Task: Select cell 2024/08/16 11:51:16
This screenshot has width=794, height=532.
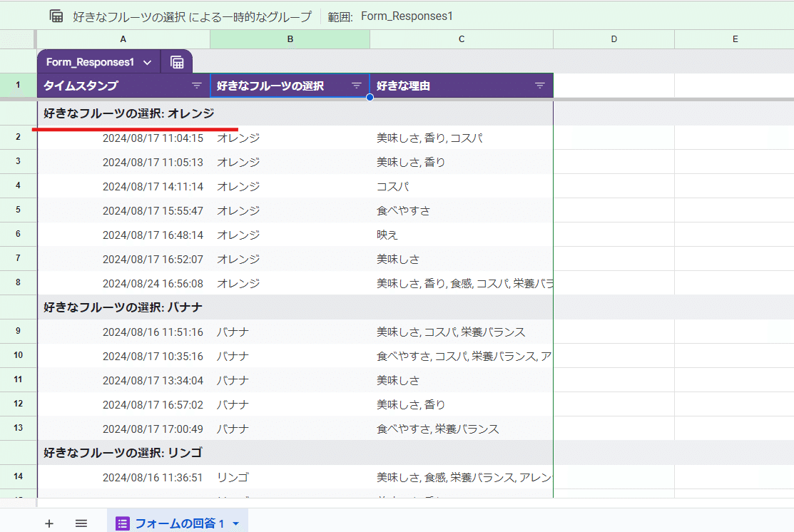Action: [123, 332]
